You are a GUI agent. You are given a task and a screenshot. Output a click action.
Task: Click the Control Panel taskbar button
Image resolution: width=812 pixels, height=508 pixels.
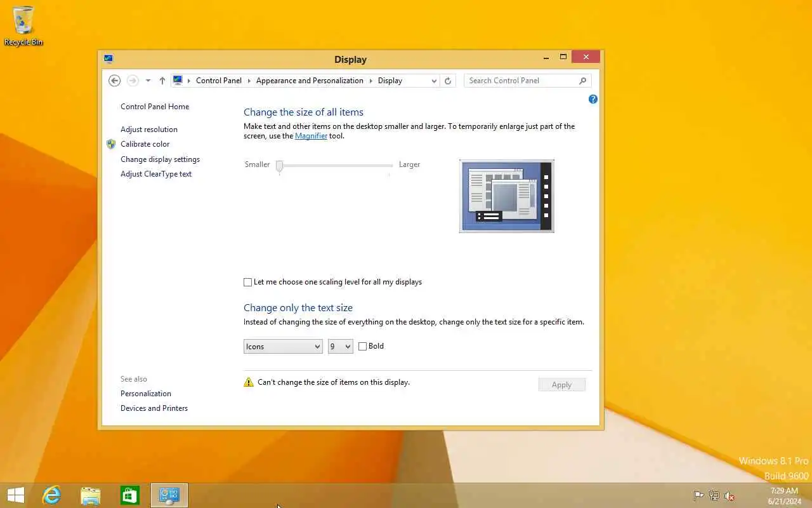(x=169, y=495)
